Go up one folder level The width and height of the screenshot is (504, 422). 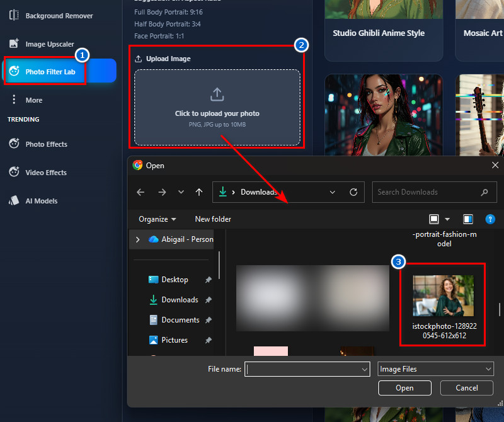coord(199,192)
